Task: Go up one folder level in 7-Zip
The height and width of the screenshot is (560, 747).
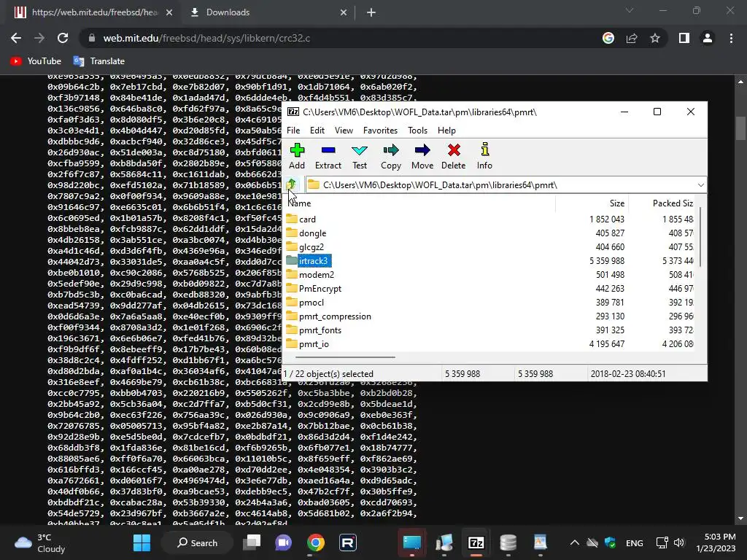Action: pyautogui.click(x=291, y=184)
